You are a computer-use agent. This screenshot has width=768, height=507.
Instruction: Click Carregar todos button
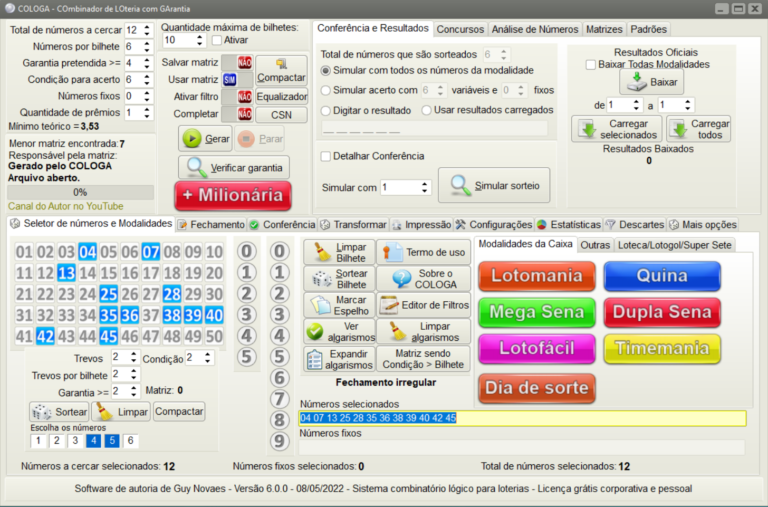[x=698, y=129]
